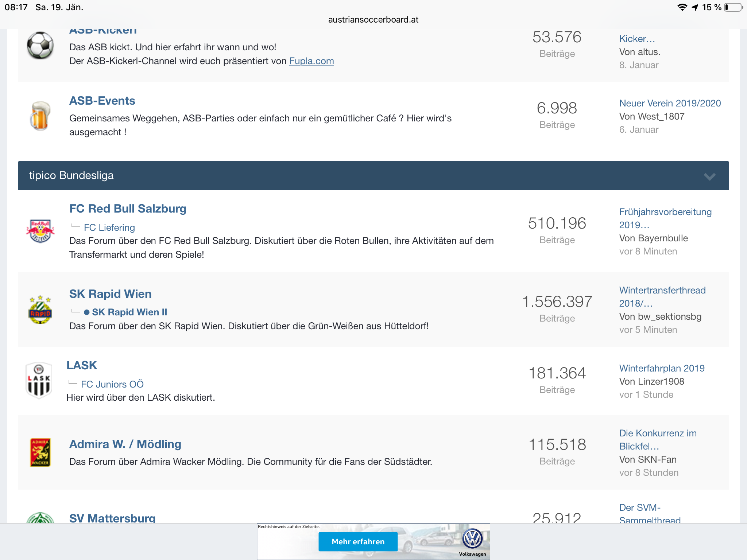Open the FC Liefering subforum

(x=109, y=227)
